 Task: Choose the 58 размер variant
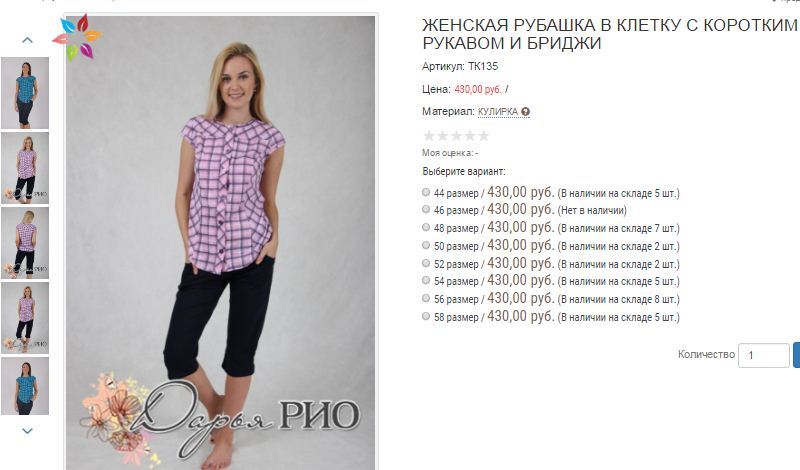[426, 316]
